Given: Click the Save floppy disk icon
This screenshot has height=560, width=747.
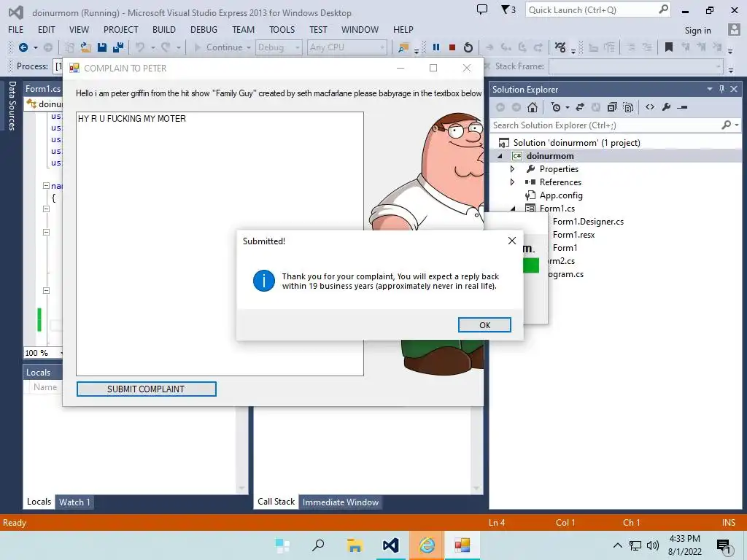Looking at the screenshot, I should (x=102, y=47).
